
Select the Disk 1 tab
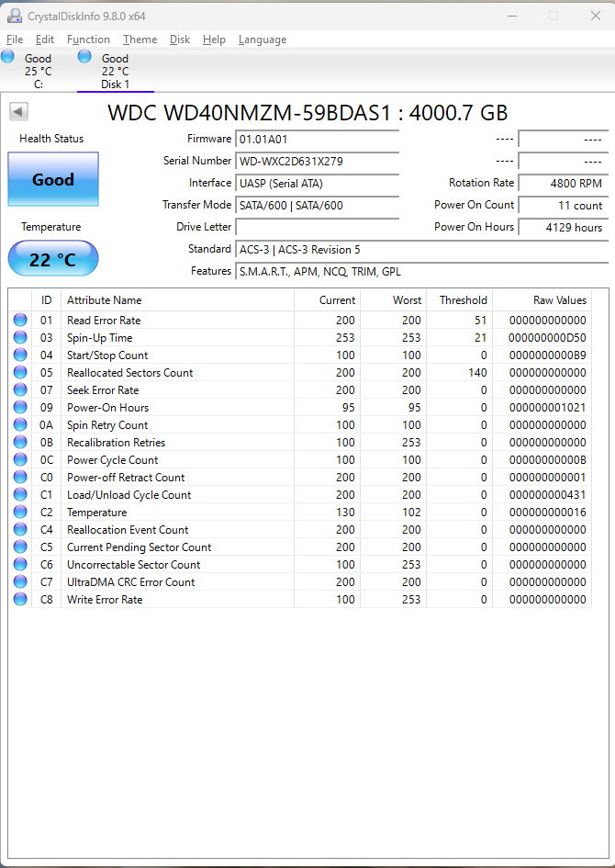(x=115, y=71)
